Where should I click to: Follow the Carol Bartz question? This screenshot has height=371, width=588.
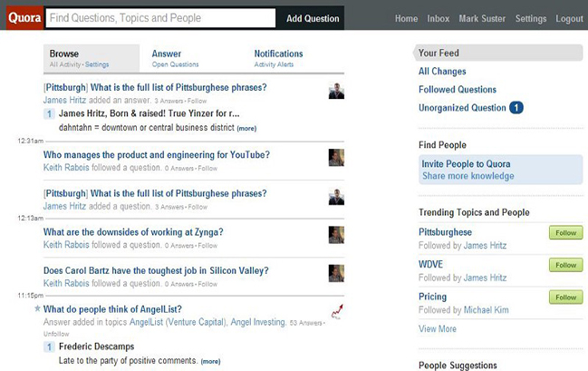coord(207,284)
